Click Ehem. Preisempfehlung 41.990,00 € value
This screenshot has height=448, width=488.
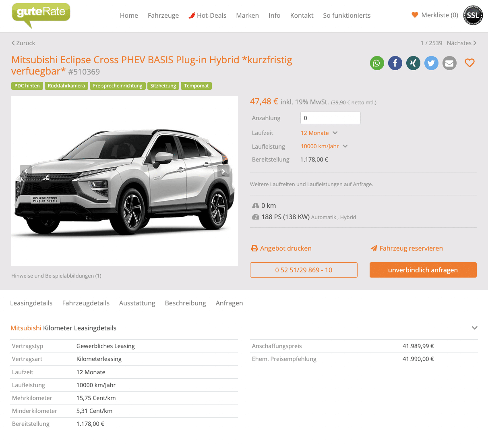coord(418,359)
